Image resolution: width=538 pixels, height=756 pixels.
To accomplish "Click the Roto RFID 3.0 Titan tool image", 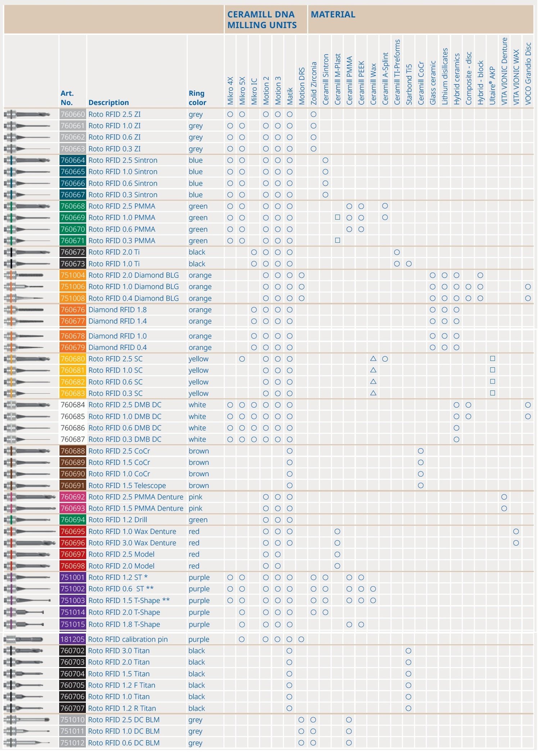I will [25, 651].
